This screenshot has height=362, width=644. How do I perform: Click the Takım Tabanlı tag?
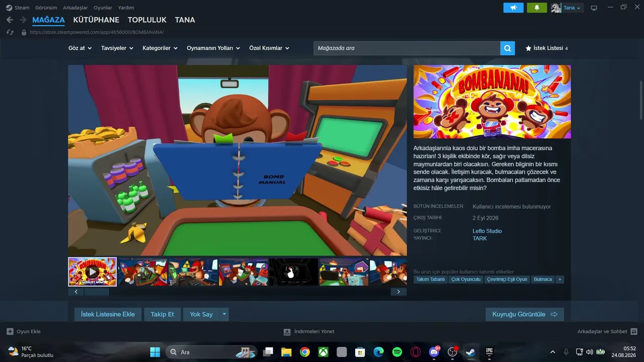click(430, 280)
